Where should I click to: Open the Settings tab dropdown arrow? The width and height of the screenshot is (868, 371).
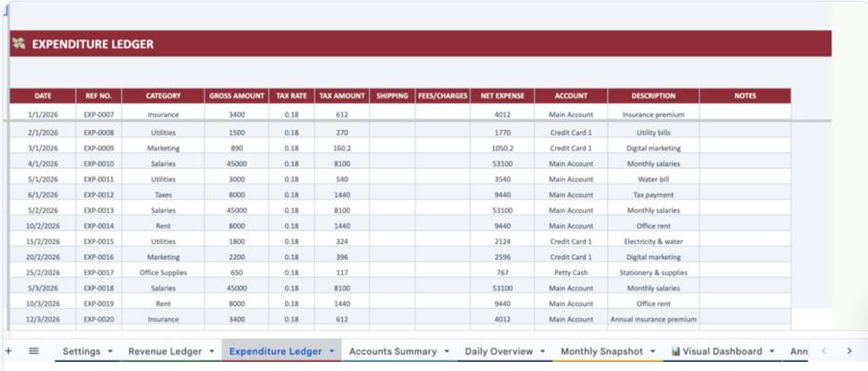coord(110,352)
